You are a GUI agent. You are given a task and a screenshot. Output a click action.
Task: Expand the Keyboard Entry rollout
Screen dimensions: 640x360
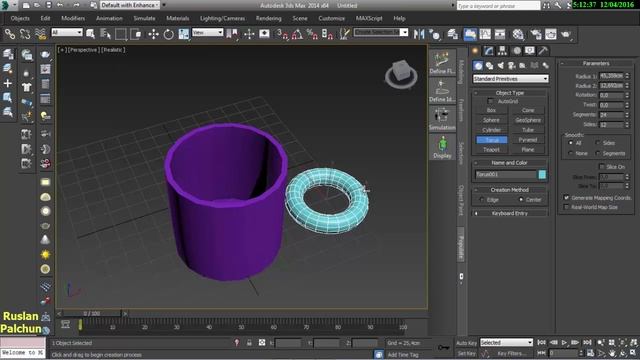tap(510, 213)
